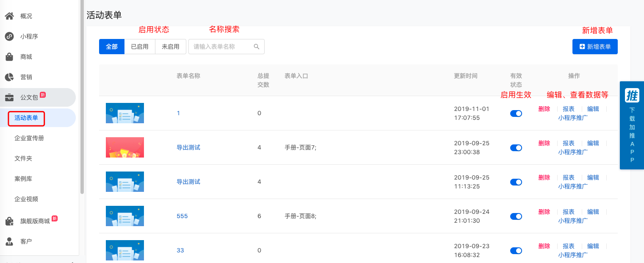Click 小程序推广 for form 33
The image size is (644, 263).
(573, 255)
